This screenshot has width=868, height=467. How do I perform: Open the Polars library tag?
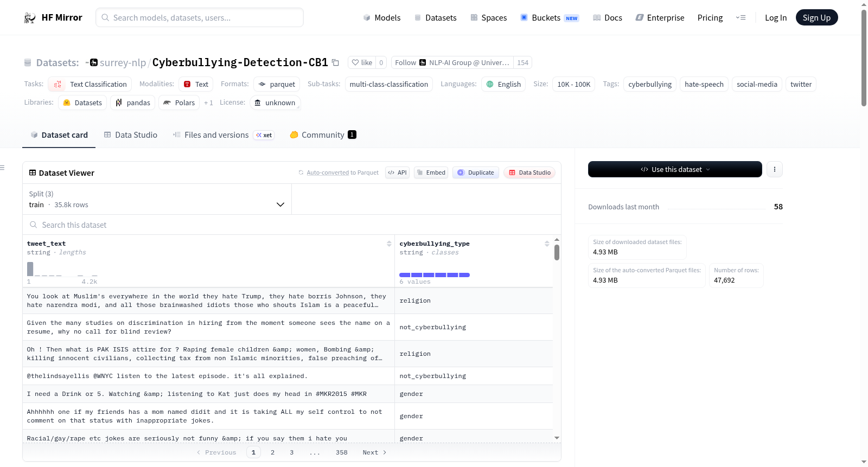179,103
